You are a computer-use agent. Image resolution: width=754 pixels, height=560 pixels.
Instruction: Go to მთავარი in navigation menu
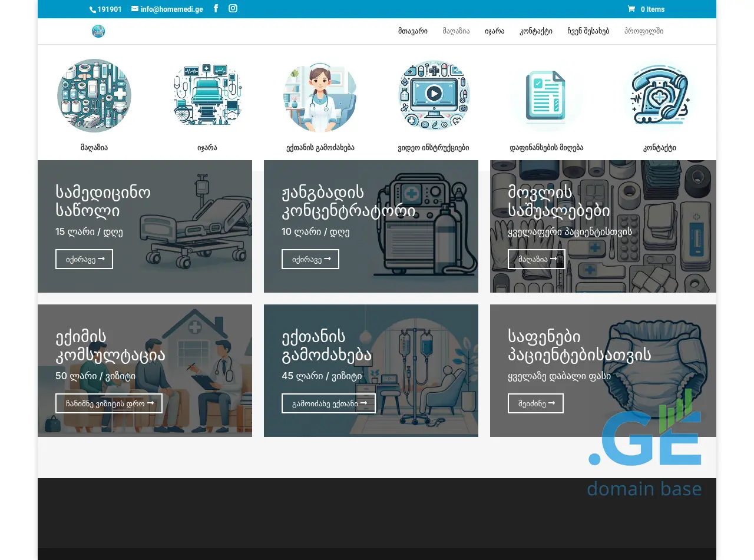coord(412,31)
